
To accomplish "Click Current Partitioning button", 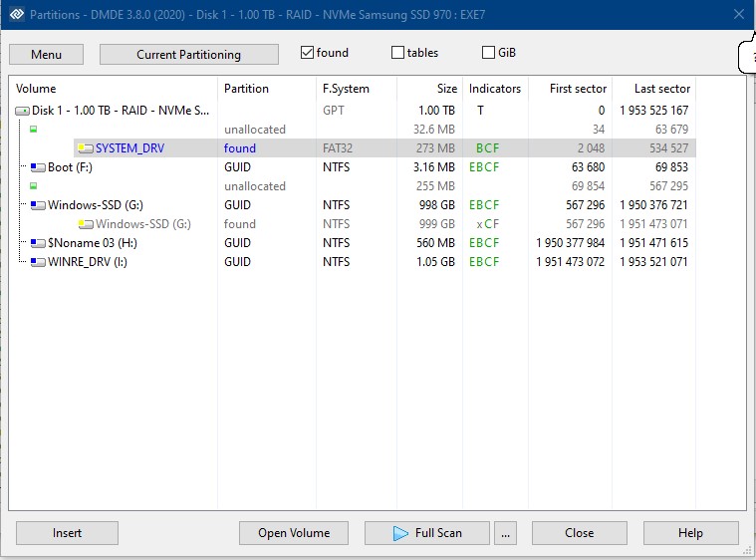I will (188, 55).
